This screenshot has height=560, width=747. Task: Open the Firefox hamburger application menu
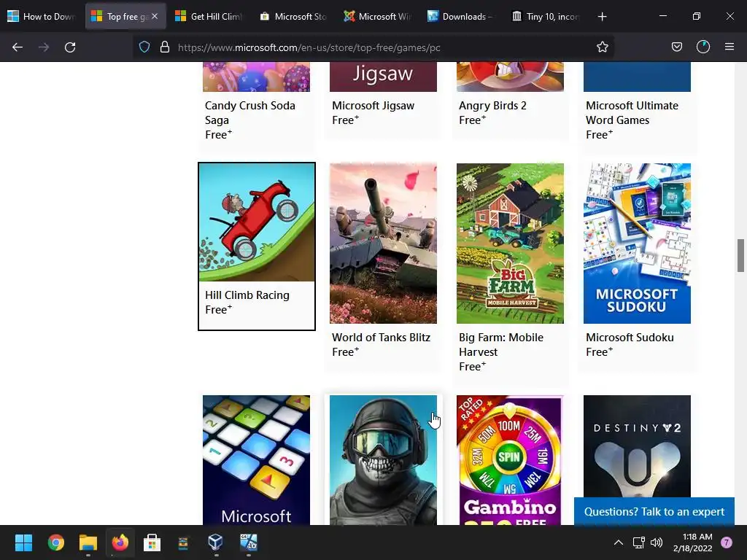coord(729,47)
